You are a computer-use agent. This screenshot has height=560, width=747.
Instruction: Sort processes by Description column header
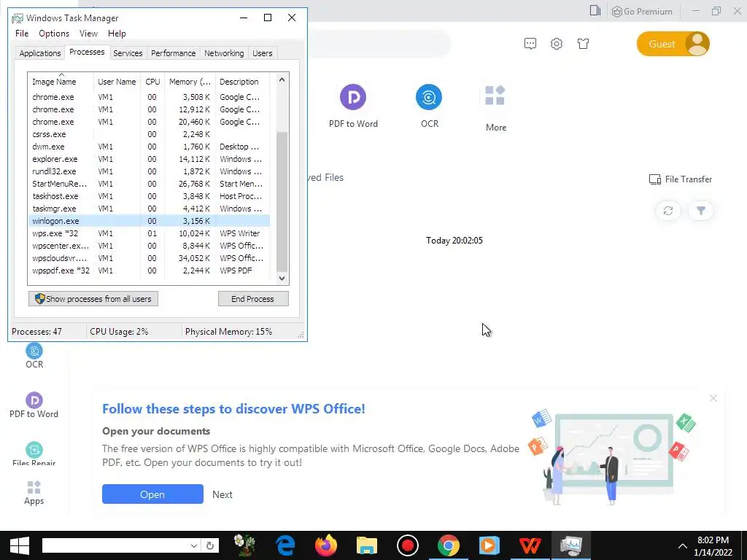coord(242,82)
